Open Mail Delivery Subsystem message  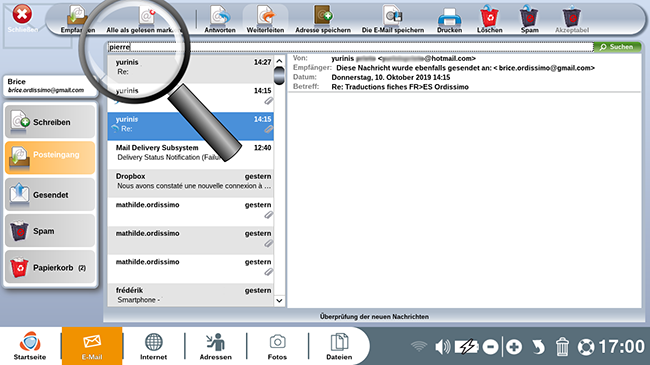191,155
